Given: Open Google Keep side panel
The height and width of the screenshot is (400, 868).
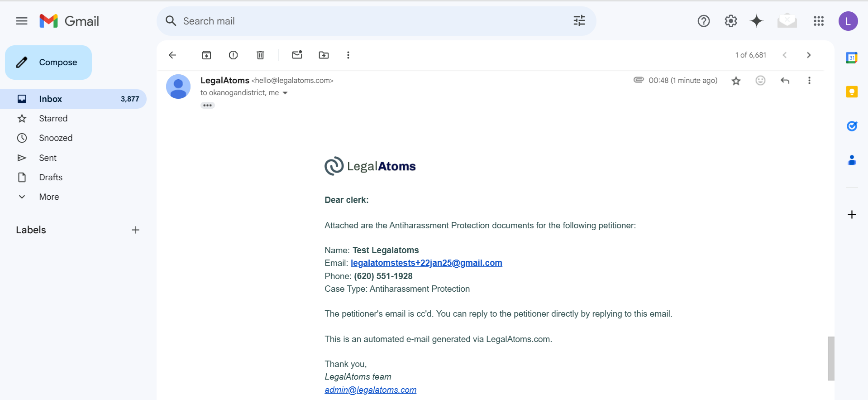Looking at the screenshot, I should (852, 92).
